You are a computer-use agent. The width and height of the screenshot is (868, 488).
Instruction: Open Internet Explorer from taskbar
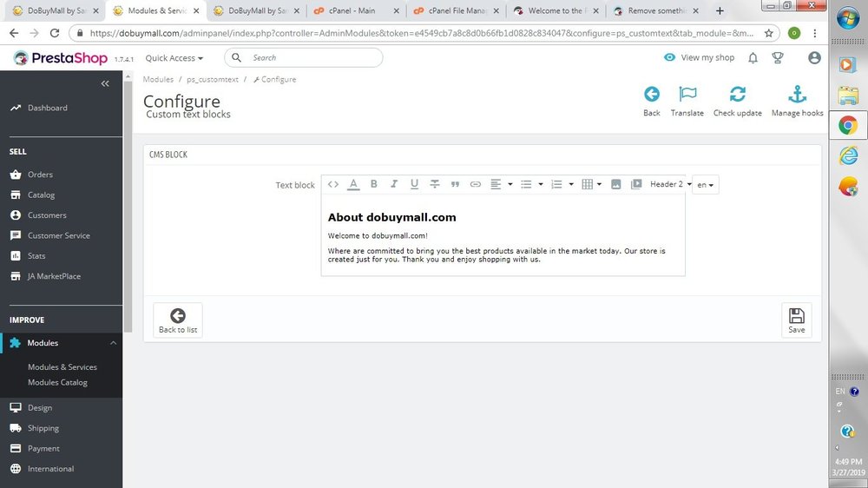(x=848, y=155)
